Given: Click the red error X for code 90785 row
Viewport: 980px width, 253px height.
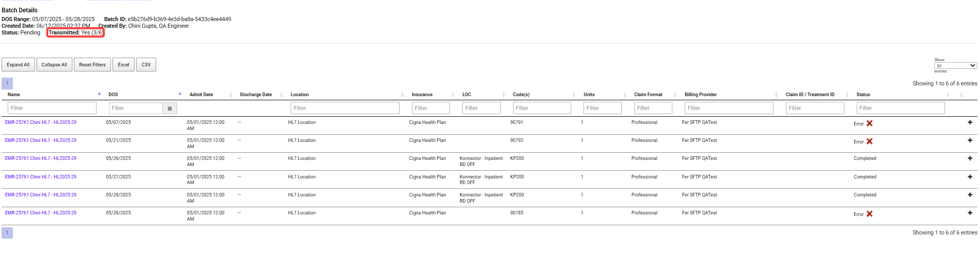Looking at the screenshot, I should 870,214.
